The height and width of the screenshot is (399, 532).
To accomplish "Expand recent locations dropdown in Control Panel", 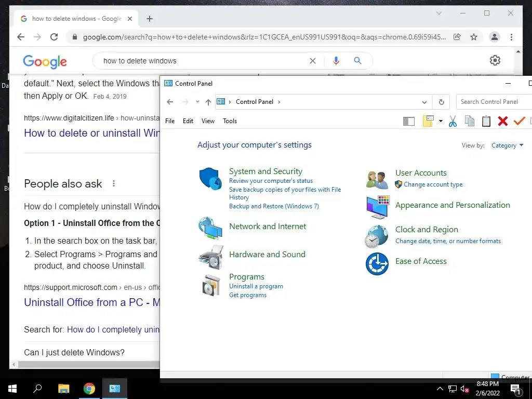I will point(197,102).
